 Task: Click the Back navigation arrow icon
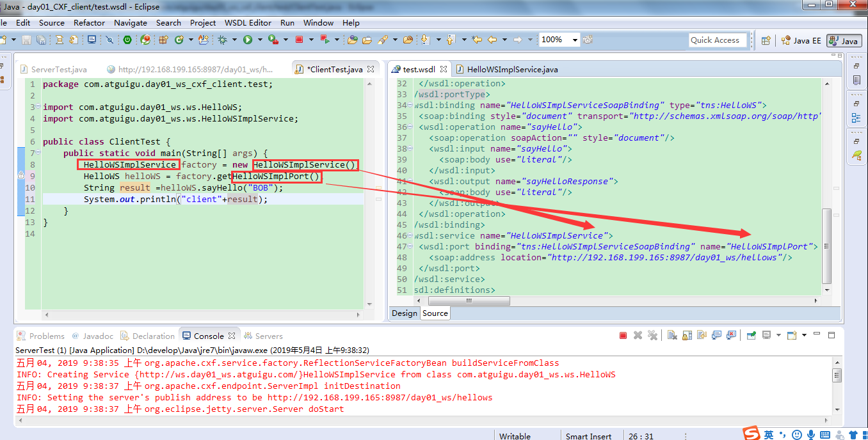[x=492, y=40]
